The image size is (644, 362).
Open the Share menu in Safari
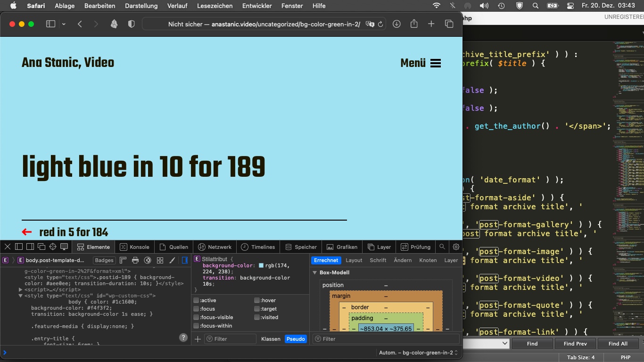414,24
